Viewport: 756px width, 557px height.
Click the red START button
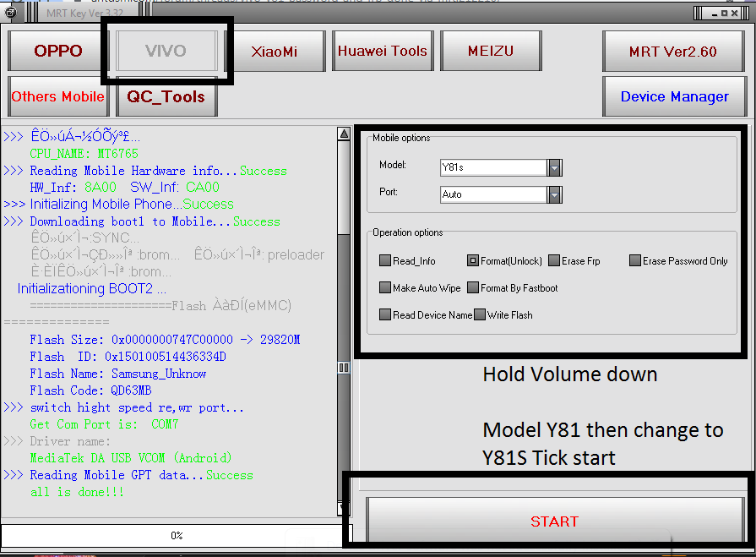[x=555, y=522]
